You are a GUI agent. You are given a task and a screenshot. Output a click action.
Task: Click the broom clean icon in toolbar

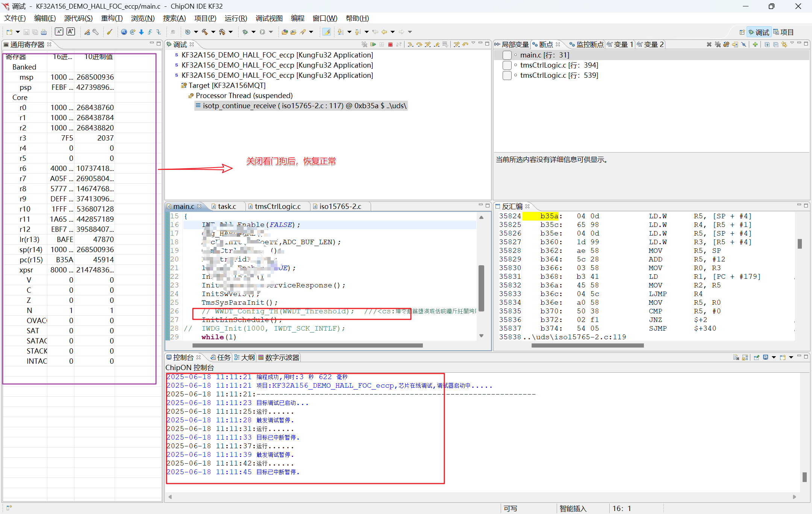(109, 32)
